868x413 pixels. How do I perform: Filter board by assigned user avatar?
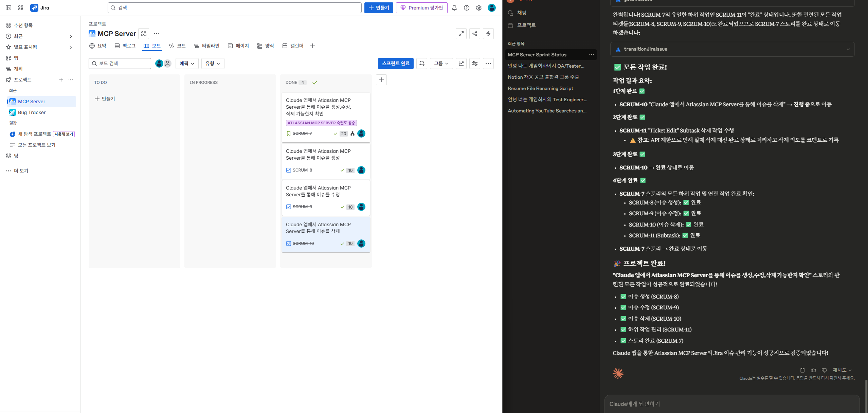(x=159, y=64)
